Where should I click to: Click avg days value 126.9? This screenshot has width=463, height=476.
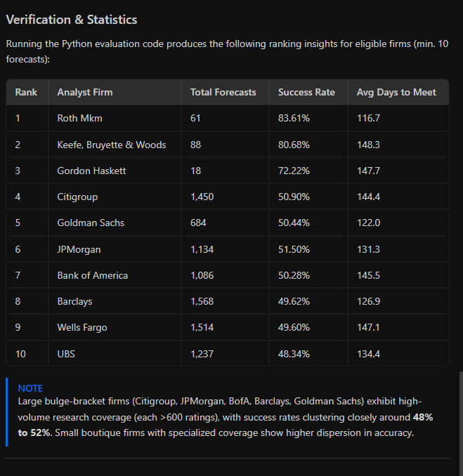click(368, 301)
